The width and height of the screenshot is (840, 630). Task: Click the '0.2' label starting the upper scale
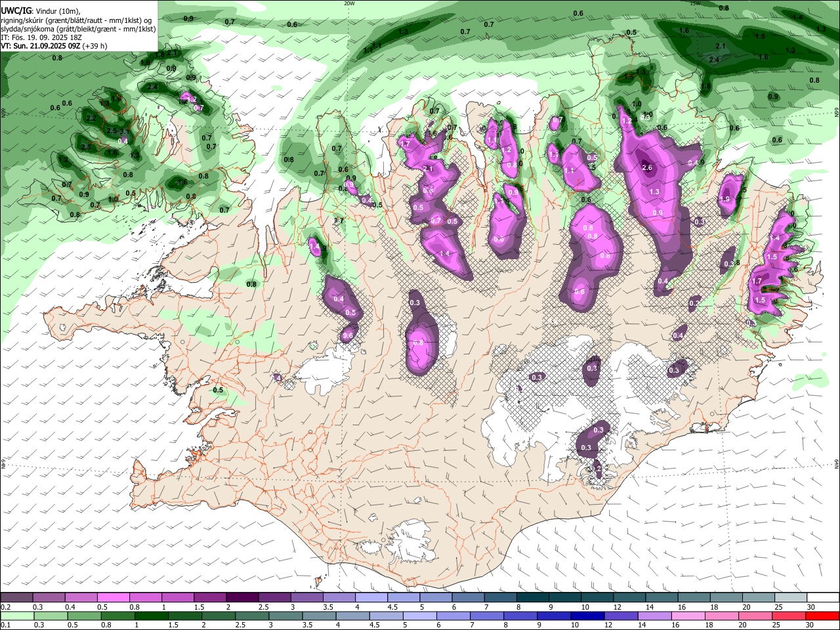(5, 607)
